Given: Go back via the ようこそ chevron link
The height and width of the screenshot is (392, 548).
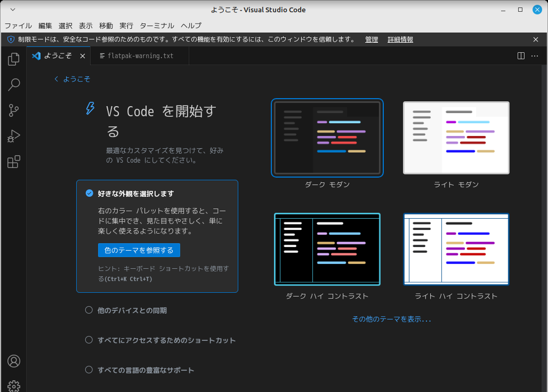Looking at the screenshot, I should 72,79.
